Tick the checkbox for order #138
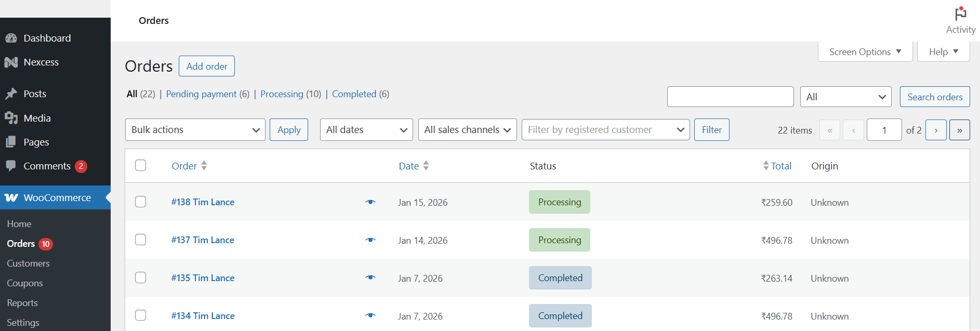 [x=140, y=202]
